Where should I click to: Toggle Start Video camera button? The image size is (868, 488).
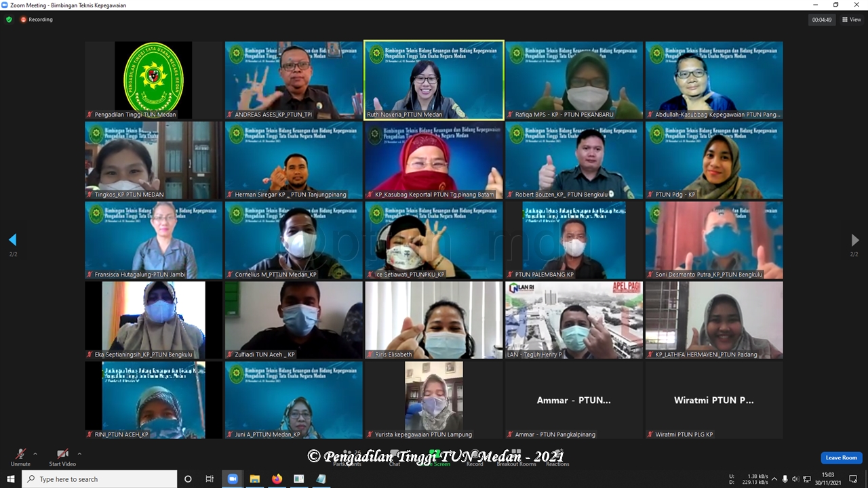pos(62,454)
